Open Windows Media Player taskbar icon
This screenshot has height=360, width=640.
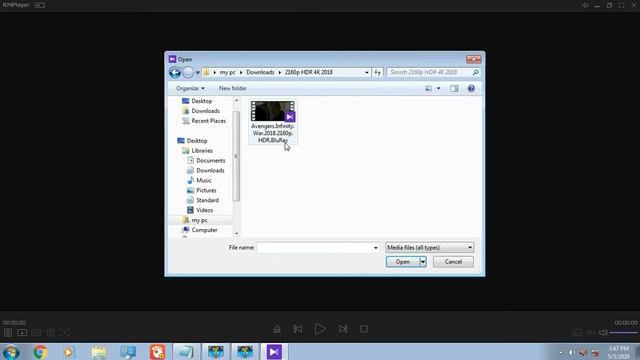69,352
